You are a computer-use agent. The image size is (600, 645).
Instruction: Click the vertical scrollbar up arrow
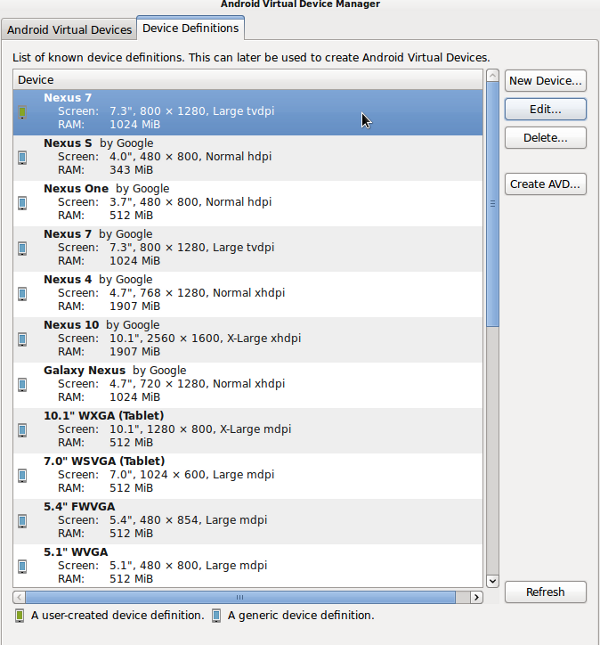click(492, 75)
